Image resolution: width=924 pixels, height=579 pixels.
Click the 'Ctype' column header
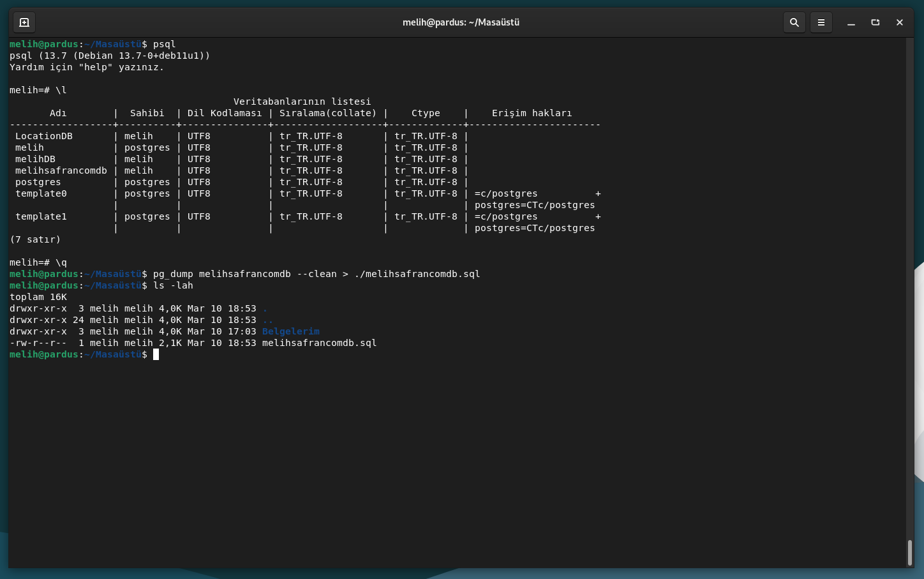426,113
